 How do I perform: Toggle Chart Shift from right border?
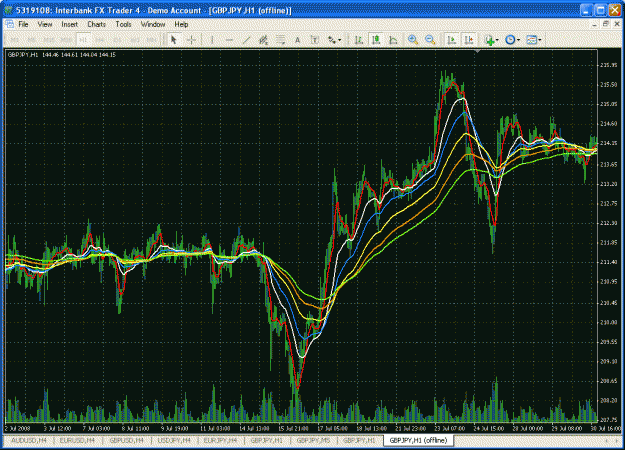tap(469, 40)
